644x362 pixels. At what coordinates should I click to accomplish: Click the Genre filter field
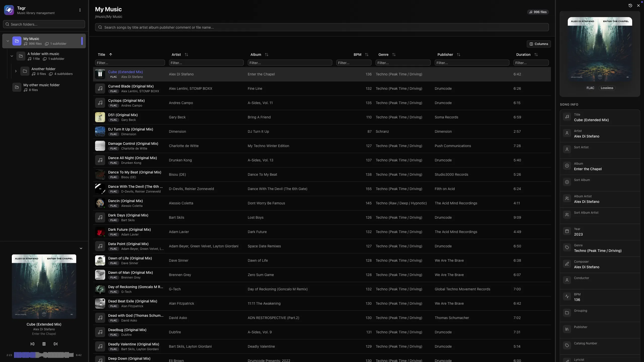point(403,63)
